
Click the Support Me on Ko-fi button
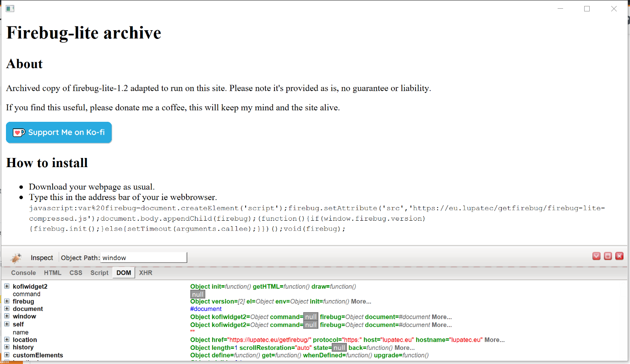pyautogui.click(x=59, y=132)
